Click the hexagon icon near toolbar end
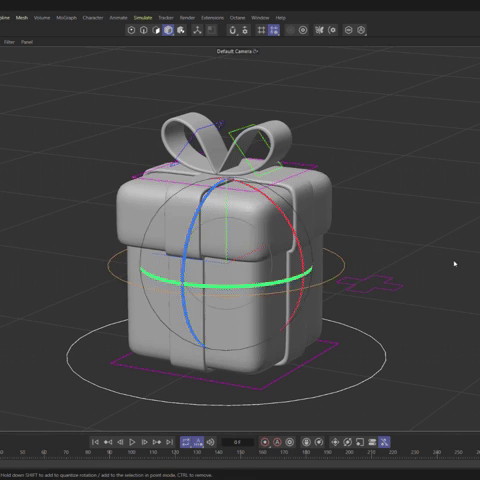The image size is (480, 480). tap(349, 30)
